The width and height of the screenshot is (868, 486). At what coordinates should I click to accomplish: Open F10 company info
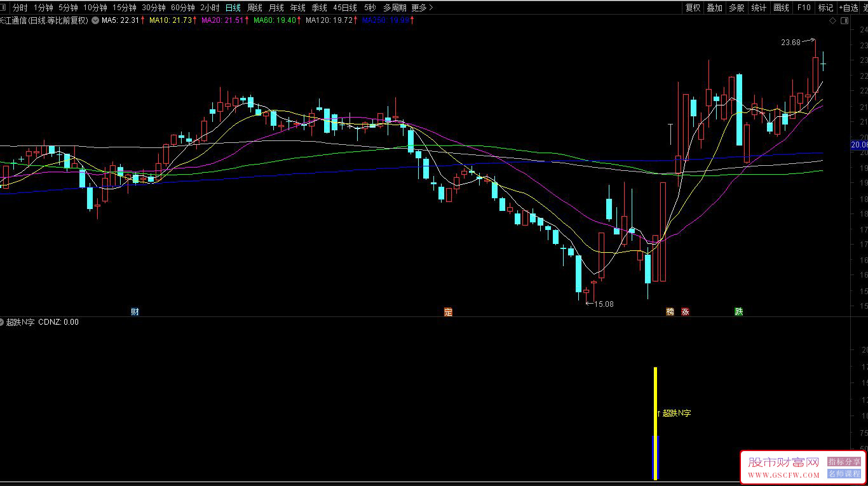(x=804, y=8)
